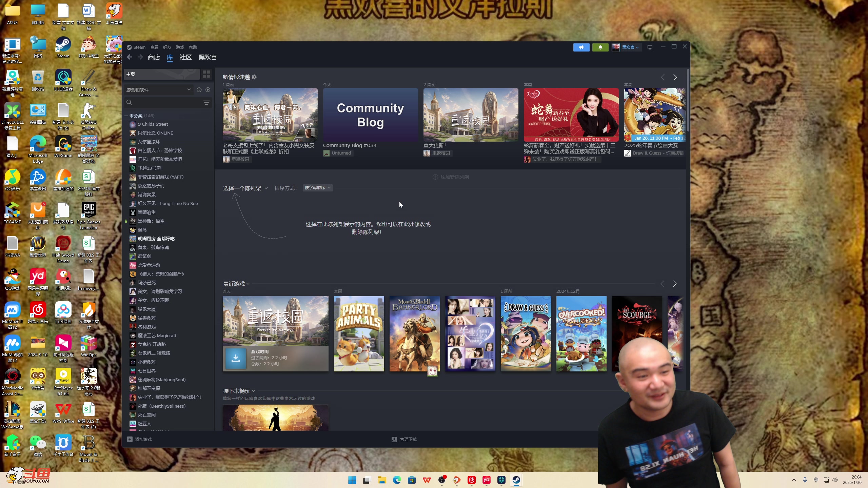Open the Recycle Bin desktop icon

click(x=38, y=81)
